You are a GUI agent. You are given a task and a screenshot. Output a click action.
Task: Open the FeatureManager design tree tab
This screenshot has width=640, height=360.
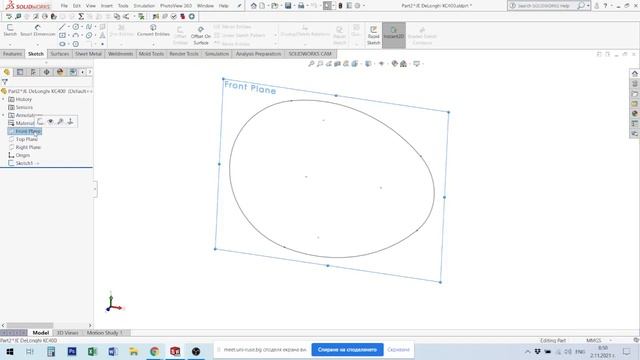click(7, 72)
